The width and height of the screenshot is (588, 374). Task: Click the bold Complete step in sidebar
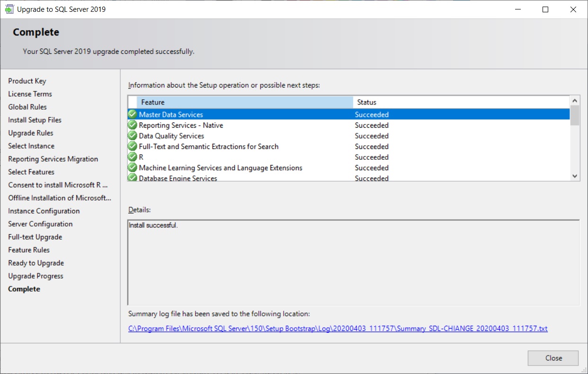pos(24,289)
